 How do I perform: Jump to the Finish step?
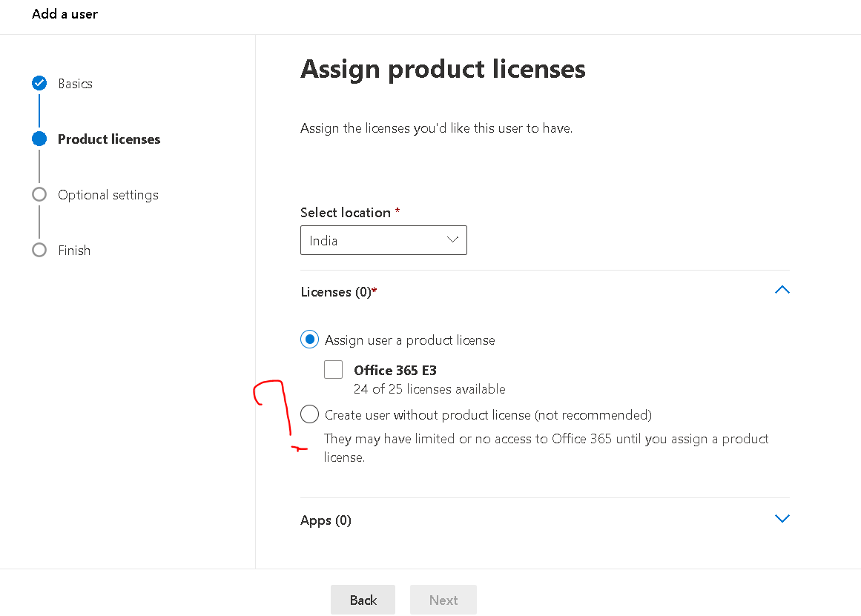coord(74,251)
